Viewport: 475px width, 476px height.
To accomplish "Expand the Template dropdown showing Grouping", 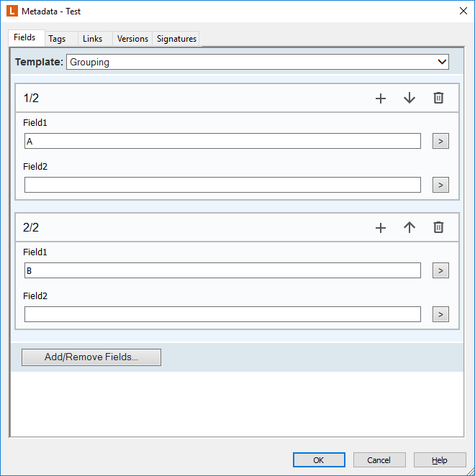I will coord(258,62).
